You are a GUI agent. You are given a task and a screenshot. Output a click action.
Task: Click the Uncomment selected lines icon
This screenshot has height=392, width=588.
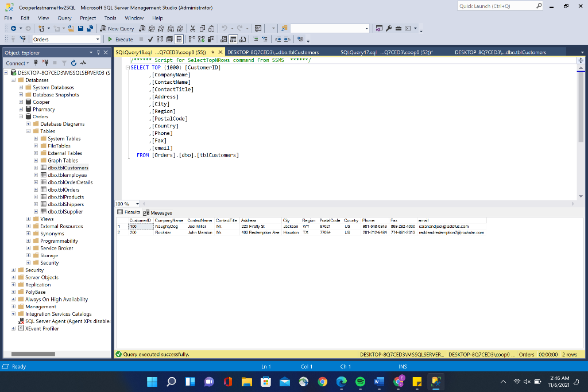(265, 40)
